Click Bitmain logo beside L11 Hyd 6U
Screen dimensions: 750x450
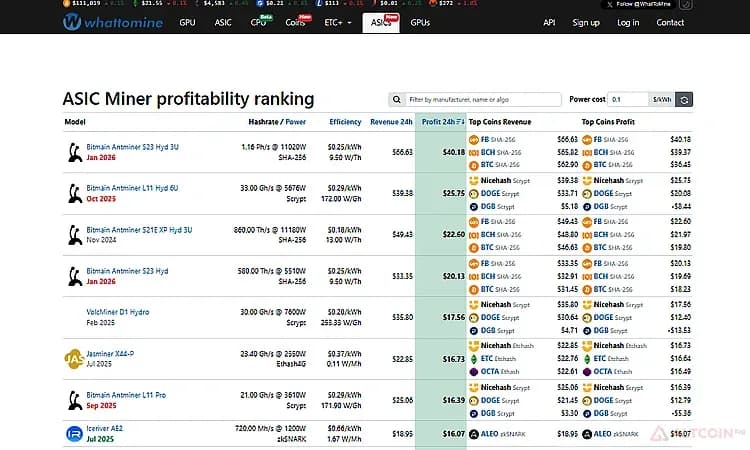75,194
